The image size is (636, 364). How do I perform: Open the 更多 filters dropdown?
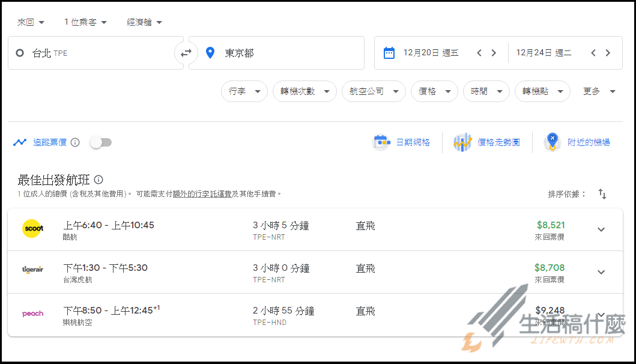[x=599, y=91]
